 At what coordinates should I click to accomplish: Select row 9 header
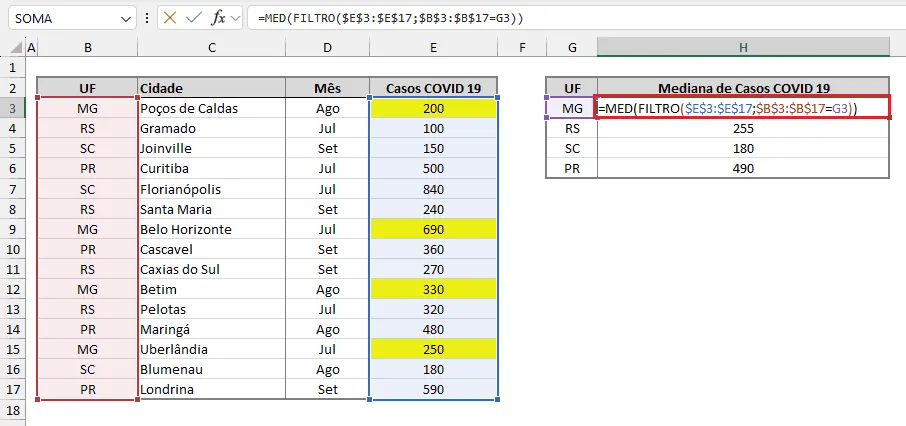click(x=13, y=229)
